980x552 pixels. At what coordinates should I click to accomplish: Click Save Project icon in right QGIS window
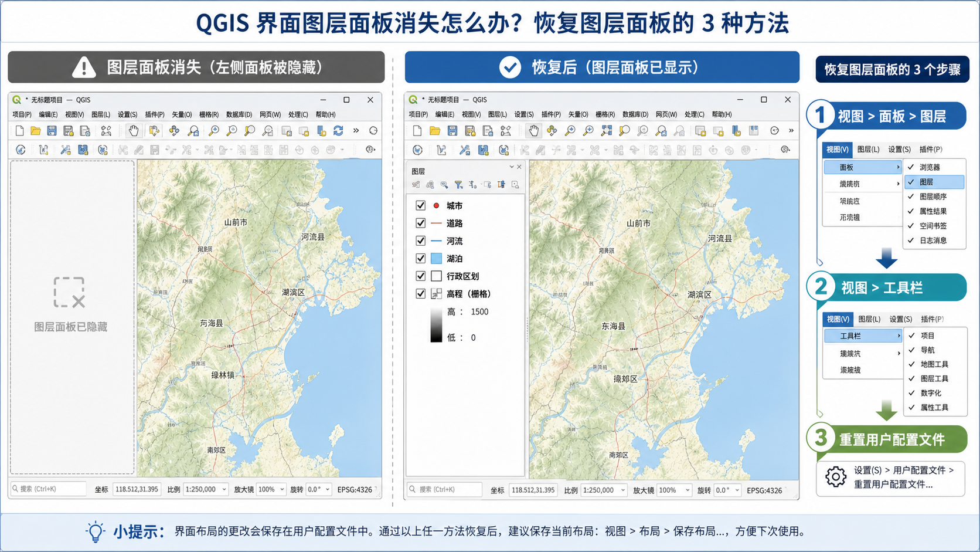(x=452, y=130)
